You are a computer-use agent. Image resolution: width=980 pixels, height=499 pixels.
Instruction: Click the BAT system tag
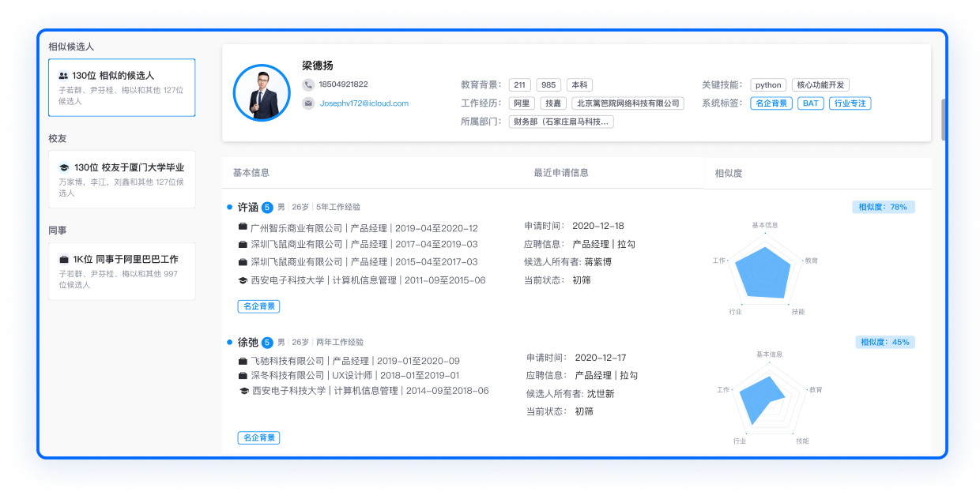[810, 103]
